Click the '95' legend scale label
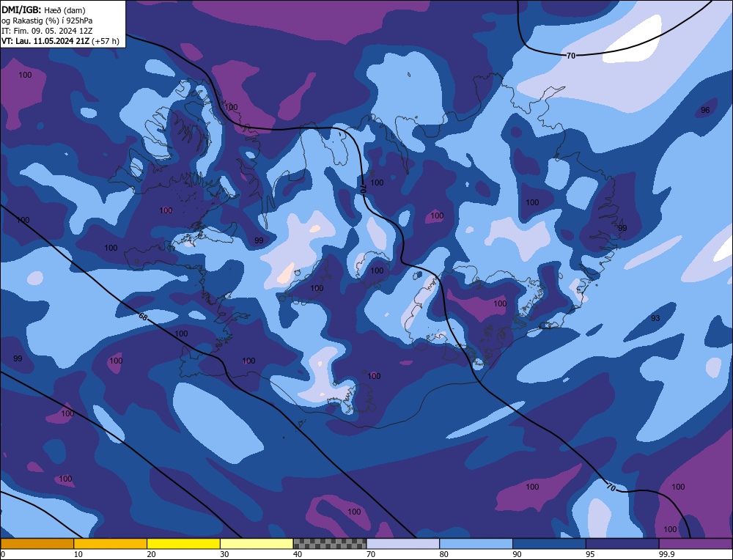The height and width of the screenshot is (560, 733). coord(590,554)
